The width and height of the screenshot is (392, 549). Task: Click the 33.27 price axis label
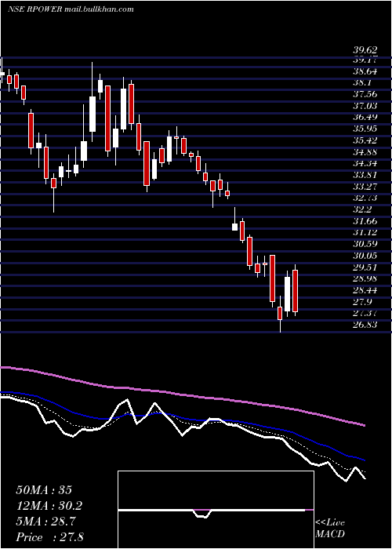click(365, 187)
